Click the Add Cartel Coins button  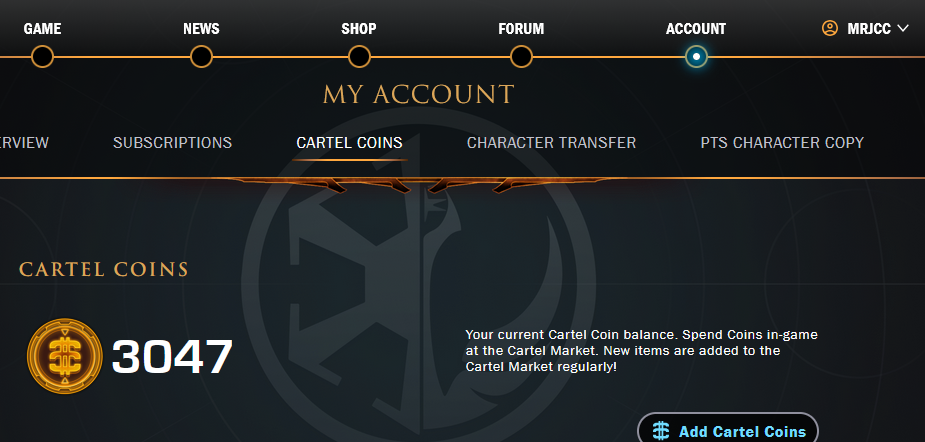[728, 429]
